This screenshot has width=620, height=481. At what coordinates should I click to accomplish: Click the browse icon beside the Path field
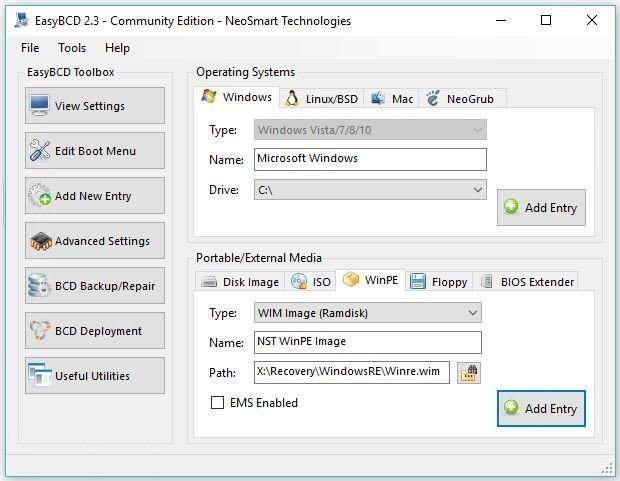click(x=468, y=373)
